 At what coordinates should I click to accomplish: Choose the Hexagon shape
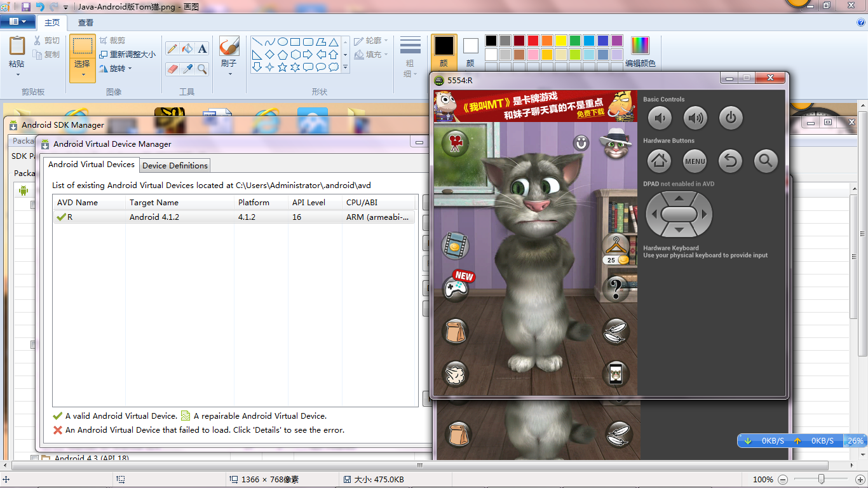tap(295, 55)
